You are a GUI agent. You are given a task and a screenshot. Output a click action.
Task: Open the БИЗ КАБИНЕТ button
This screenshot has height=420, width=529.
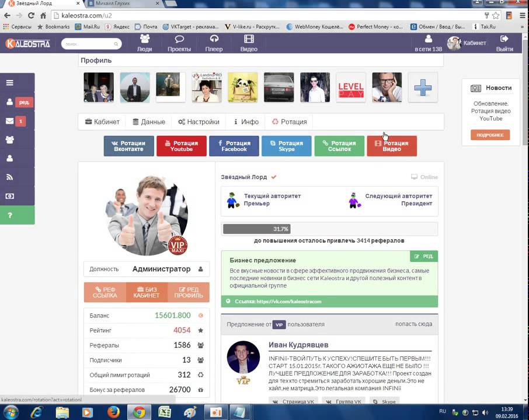(x=147, y=292)
